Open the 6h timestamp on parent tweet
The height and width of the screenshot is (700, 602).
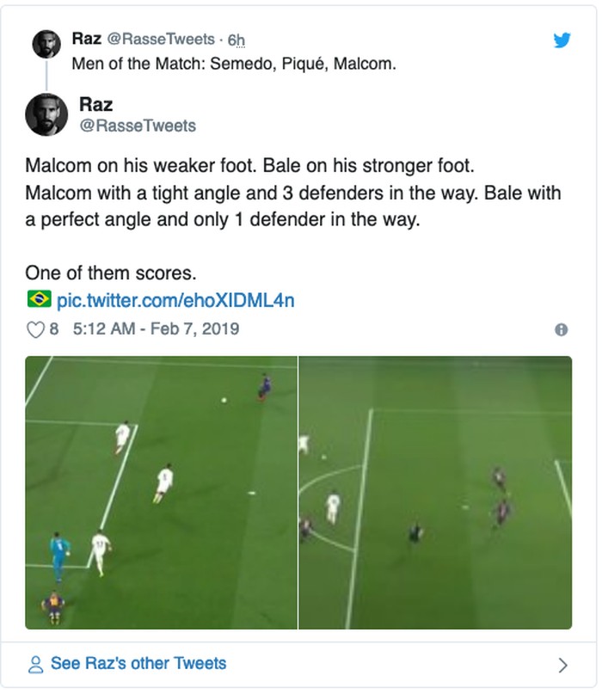(236, 40)
